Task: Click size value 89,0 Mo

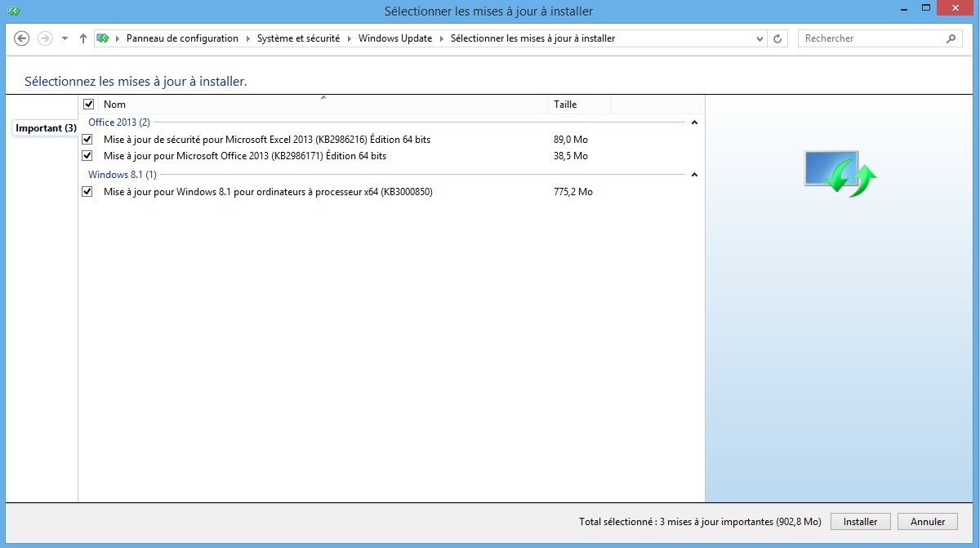Action: (571, 140)
